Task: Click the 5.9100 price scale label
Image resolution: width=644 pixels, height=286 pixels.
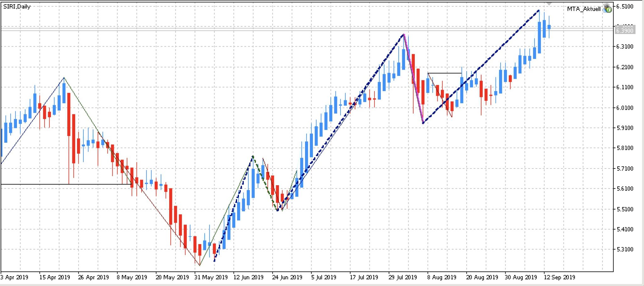Action: [x=625, y=128]
